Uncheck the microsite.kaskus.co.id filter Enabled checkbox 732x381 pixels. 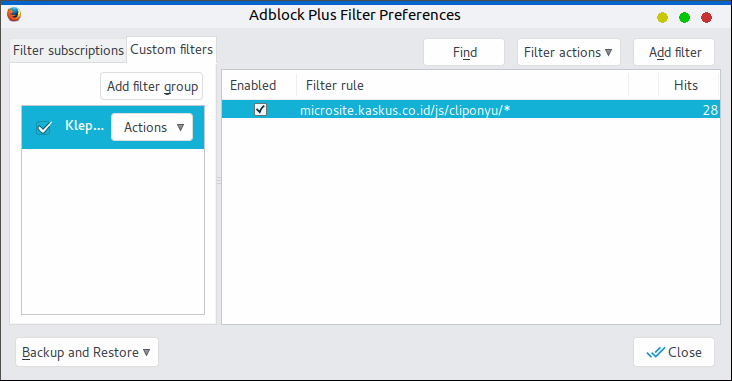click(260, 110)
